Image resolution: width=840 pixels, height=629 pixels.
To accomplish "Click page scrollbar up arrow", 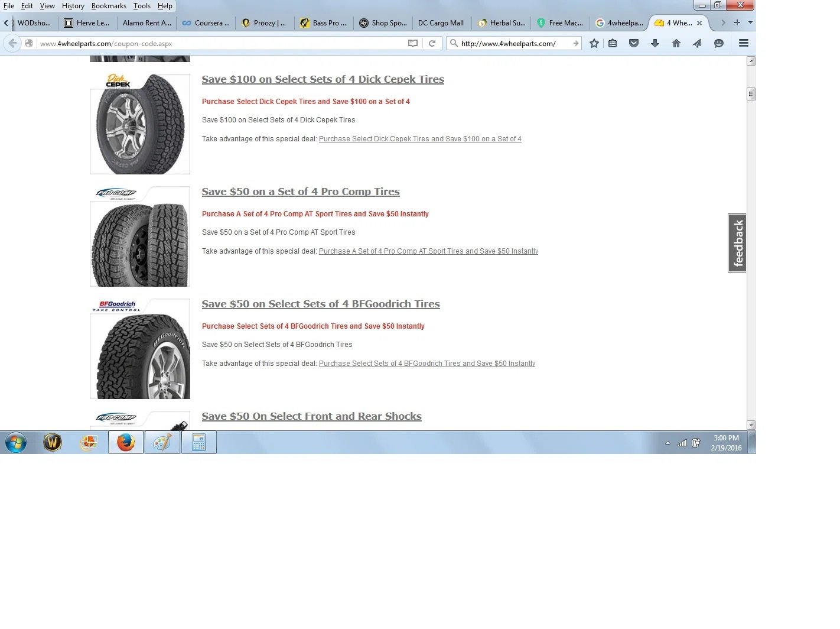I will pyautogui.click(x=751, y=61).
